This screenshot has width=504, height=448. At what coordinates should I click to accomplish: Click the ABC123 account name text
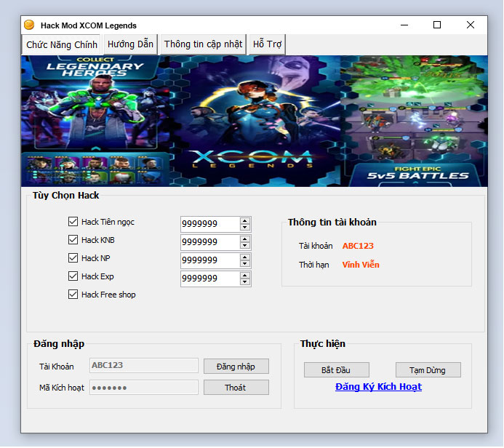click(358, 246)
